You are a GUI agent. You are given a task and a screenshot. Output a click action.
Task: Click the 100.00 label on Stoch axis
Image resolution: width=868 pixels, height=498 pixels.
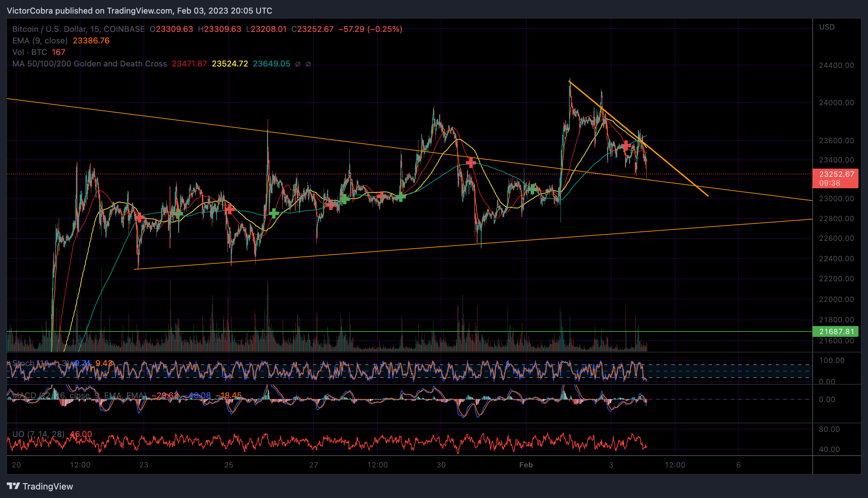click(832, 361)
